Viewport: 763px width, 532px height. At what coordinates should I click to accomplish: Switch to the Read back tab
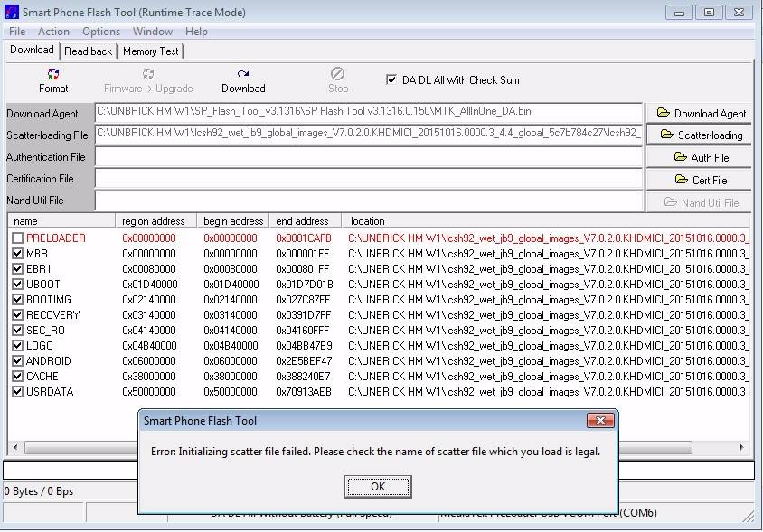pos(89,51)
